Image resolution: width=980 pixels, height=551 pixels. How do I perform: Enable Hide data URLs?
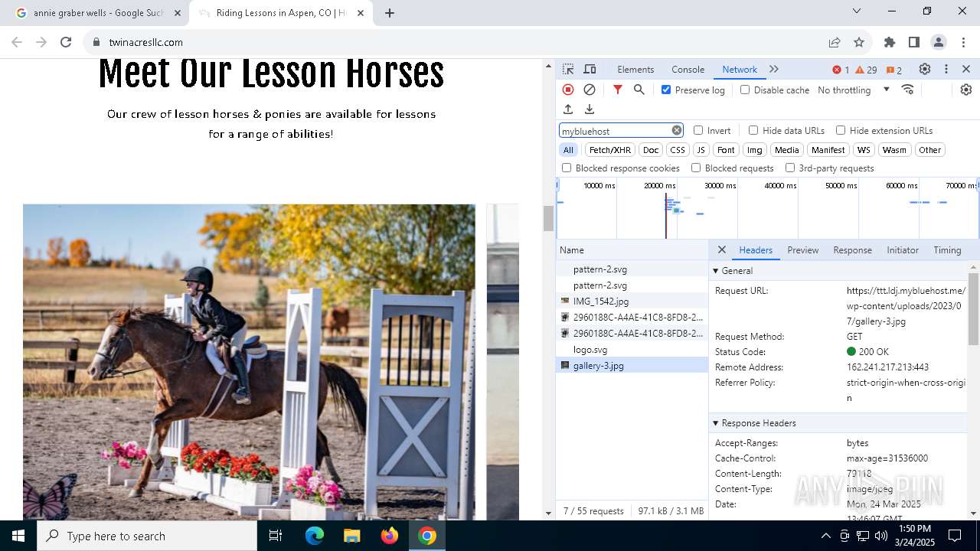pos(753,130)
